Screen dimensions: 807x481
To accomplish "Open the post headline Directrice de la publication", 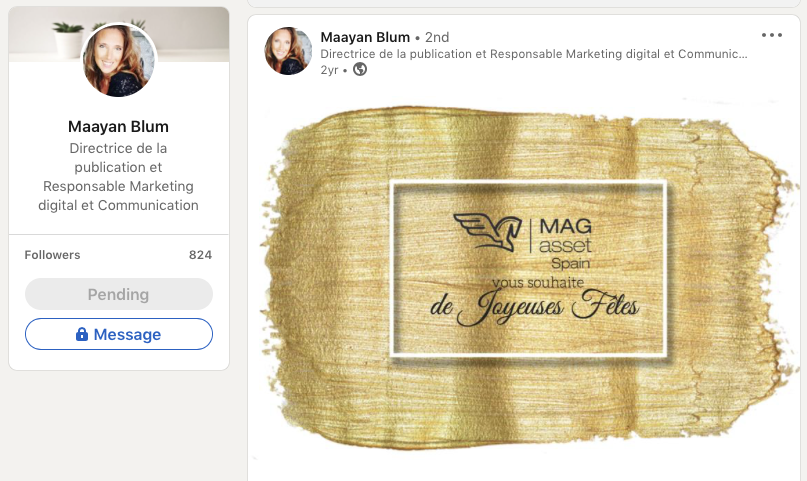I will pyautogui.click(x=534, y=54).
